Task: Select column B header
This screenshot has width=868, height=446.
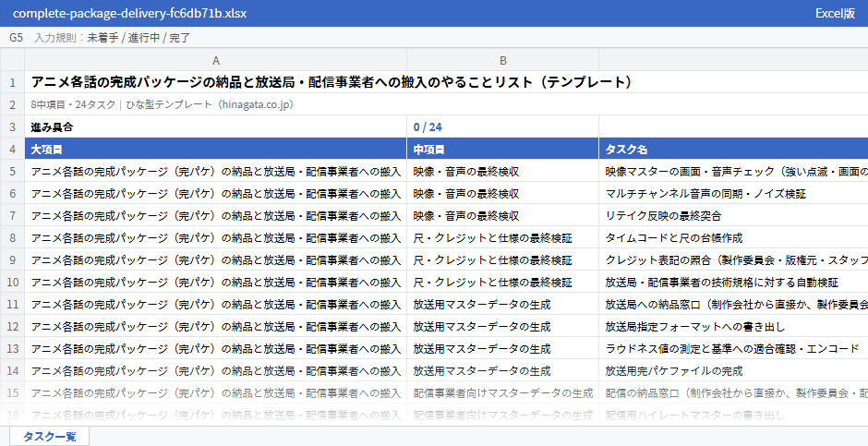Action: pyautogui.click(x=502, y=60)
